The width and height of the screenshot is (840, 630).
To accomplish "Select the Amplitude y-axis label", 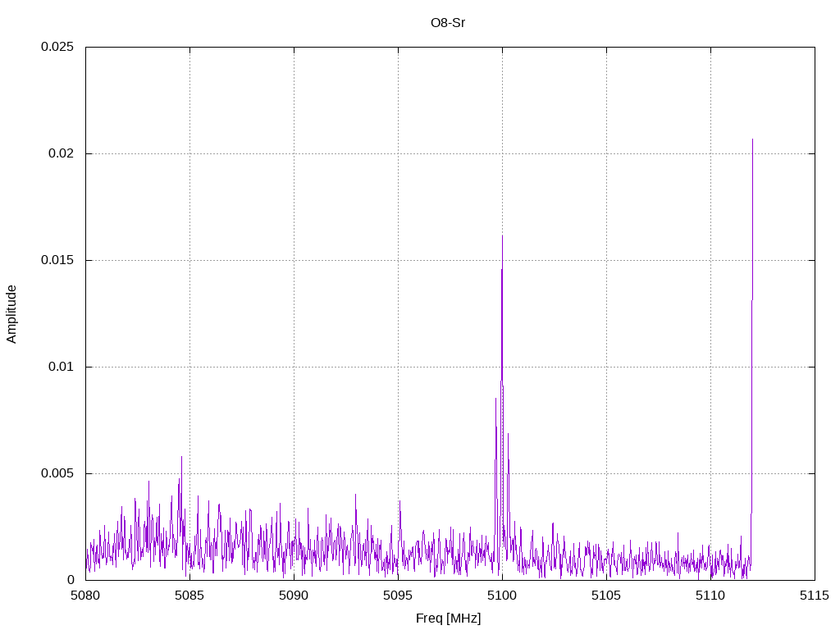I will coord(11,314).
